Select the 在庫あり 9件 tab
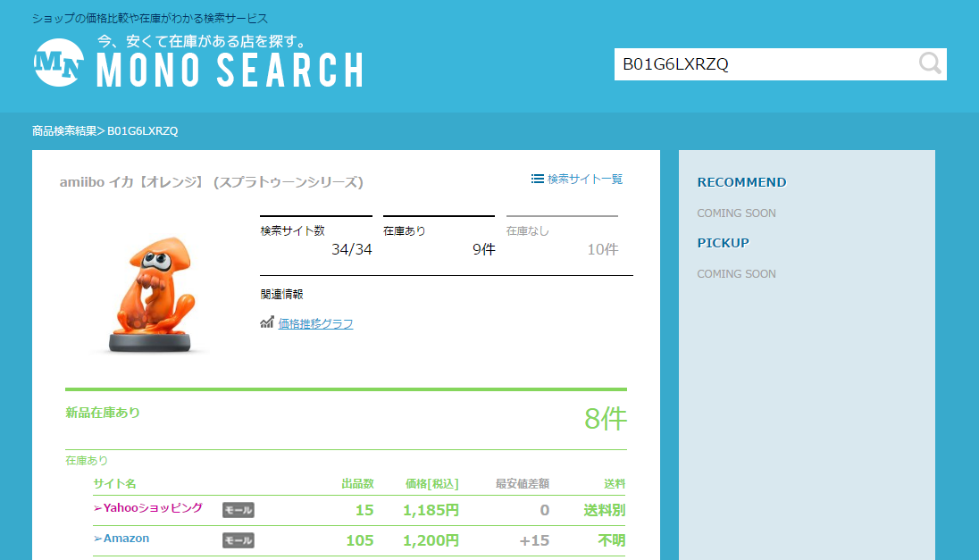The image size is (979, 560). pos(439,238)
